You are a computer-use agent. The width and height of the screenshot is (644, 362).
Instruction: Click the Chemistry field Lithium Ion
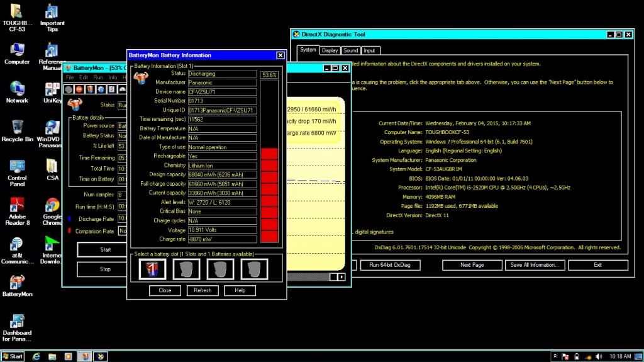222,166
